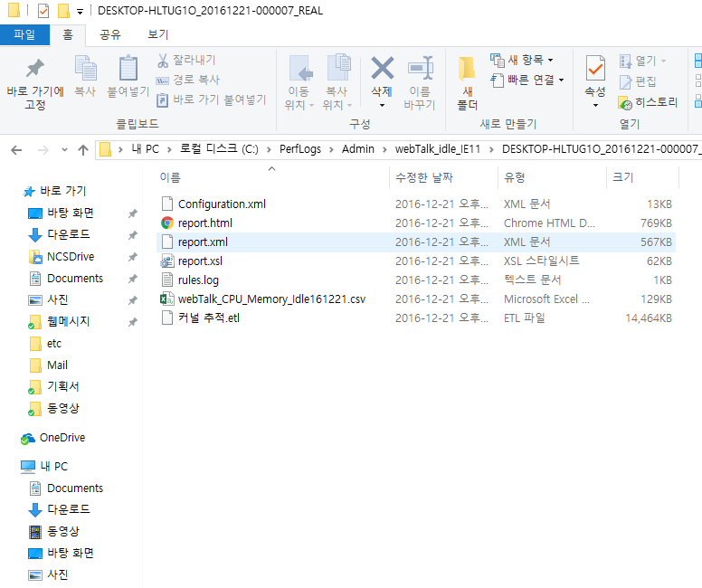Click the webTalk_idle_IE11 breadcrumb
702x588 pixels.
pos(438,149)
